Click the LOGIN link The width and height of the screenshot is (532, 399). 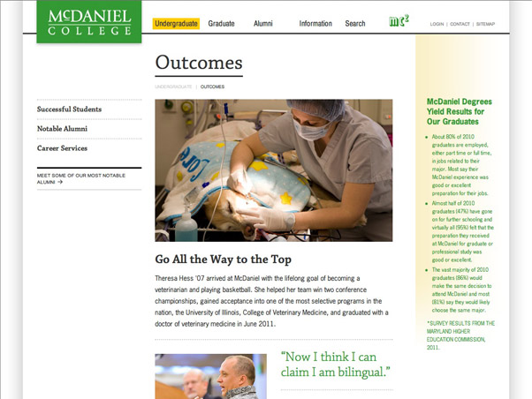tap(437, 24)
